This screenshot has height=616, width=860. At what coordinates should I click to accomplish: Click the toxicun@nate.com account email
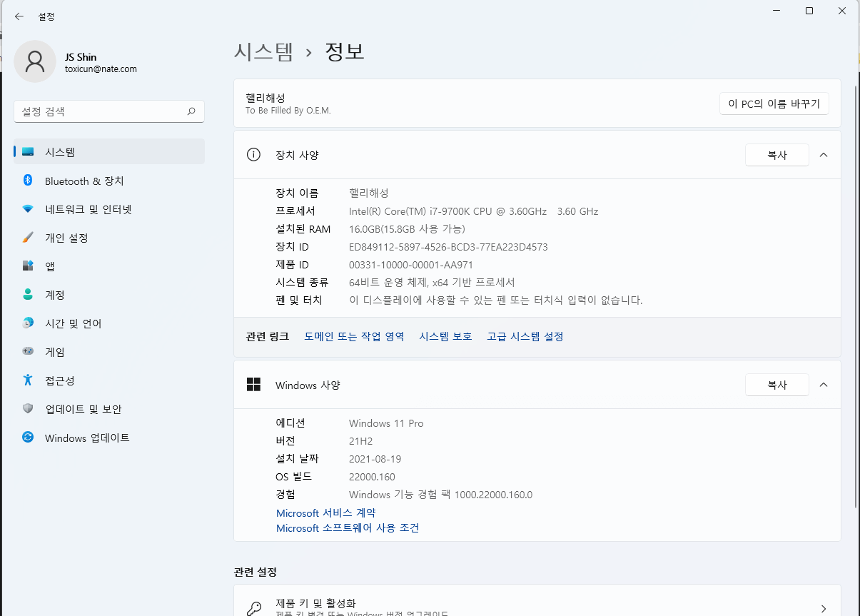pyautogui.click(x=101, y=69)
